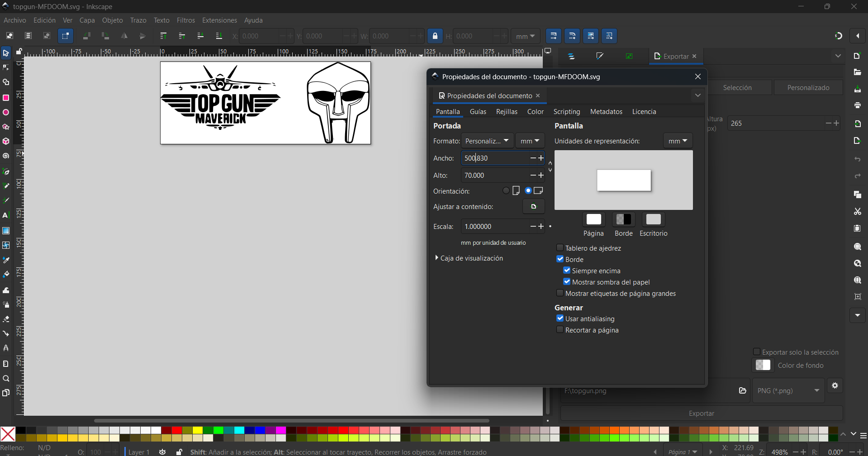Select portrait orientation radio button
Viewport: 868px width, 456px height.
point(506,191)
